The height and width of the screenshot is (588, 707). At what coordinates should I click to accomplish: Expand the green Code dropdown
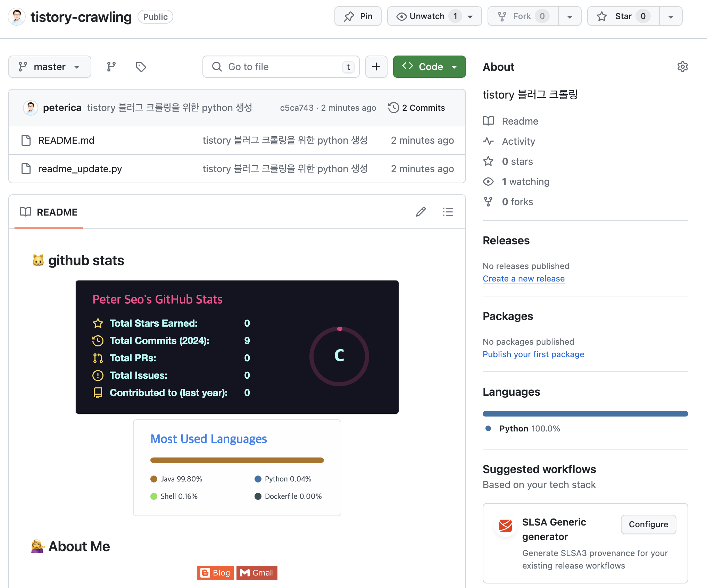coord(429,67)
